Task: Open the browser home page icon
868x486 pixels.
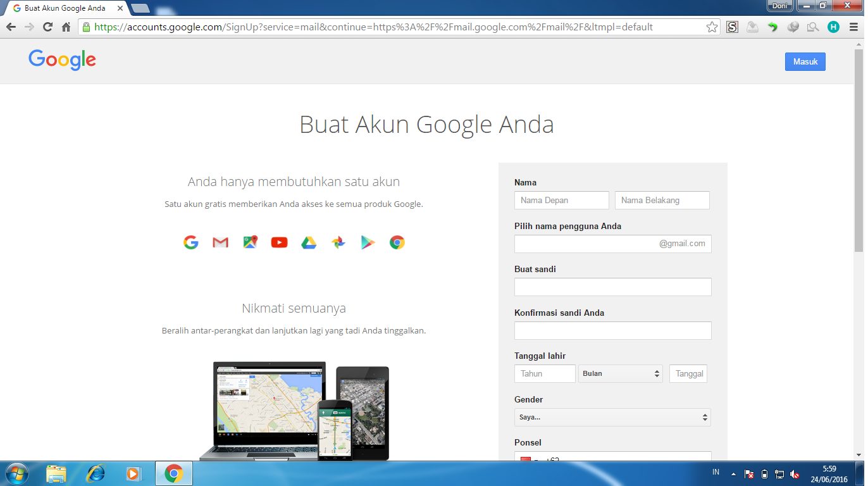Action: (x=66, y=27)
